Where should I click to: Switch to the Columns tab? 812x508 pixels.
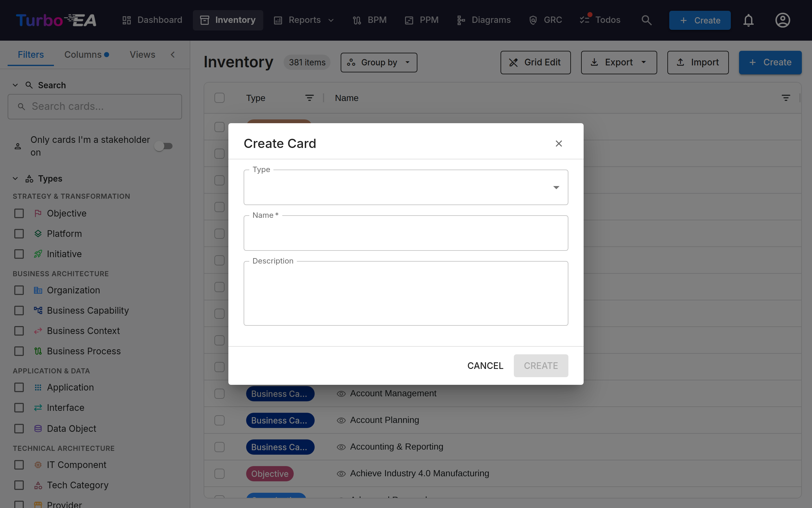point(87,55)
